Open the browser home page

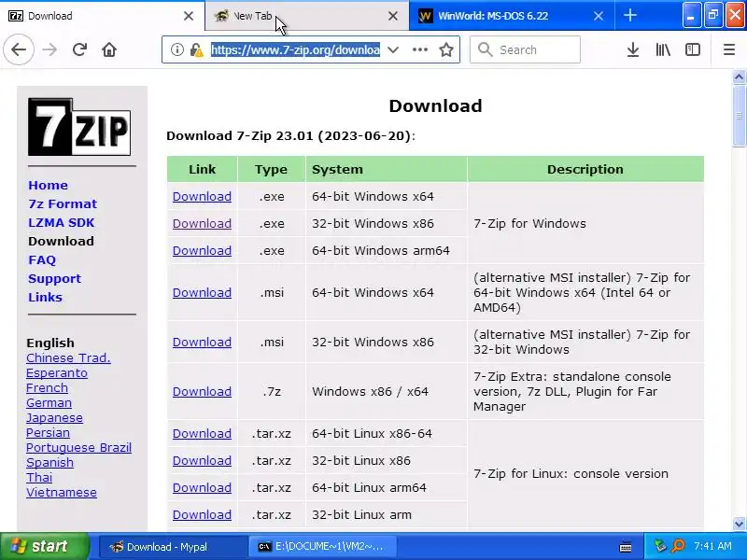(x=109, y=49)
